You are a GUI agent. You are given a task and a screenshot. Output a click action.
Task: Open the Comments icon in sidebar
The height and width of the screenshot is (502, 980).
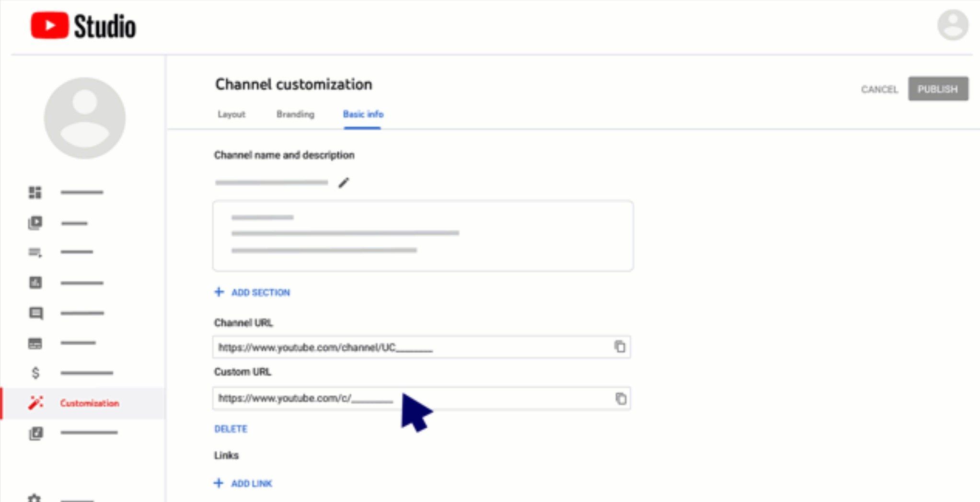pyautogui.click(x=35, y=313)
